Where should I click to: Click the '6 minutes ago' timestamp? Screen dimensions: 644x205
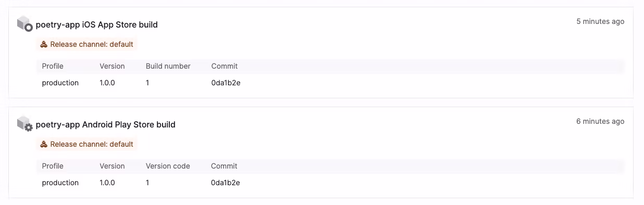tap(600, 121)
